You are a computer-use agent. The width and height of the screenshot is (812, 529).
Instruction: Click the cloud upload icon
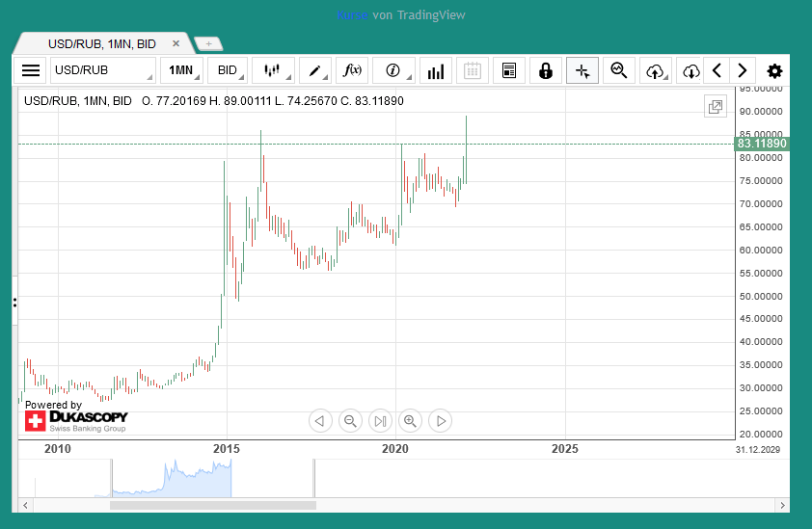tap(656, 70)
